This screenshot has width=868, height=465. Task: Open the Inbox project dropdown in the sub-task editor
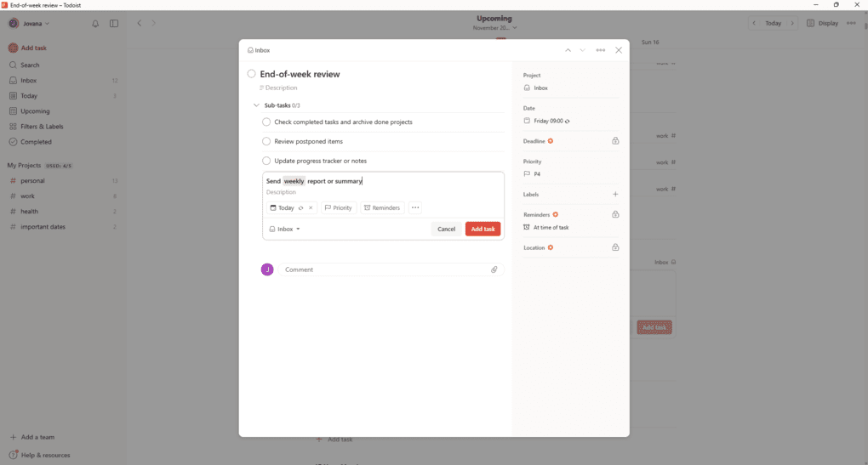[284, 229]
